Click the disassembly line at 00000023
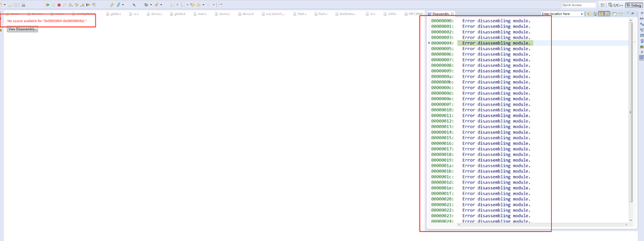644x241 pixels. (x=480, y=215)
